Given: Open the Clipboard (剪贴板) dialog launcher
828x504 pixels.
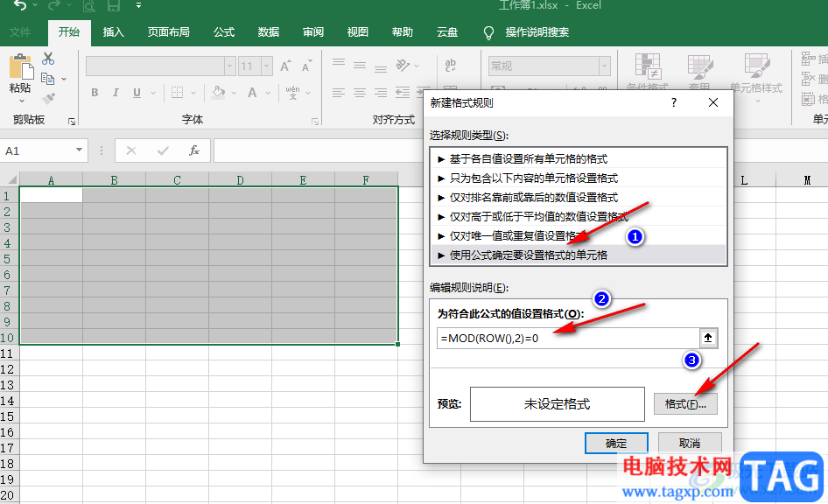Looking at the screenshot, I should (x=71, y=122).
